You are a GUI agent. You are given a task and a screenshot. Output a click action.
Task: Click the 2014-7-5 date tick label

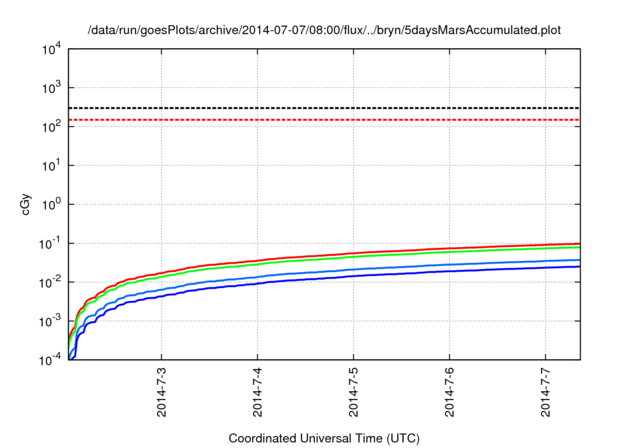pos(353,392)
